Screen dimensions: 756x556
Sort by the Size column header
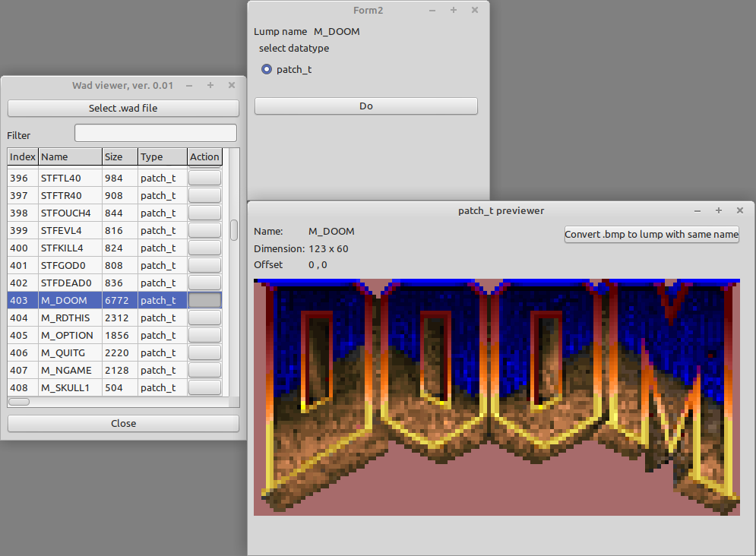coord(120,157)
